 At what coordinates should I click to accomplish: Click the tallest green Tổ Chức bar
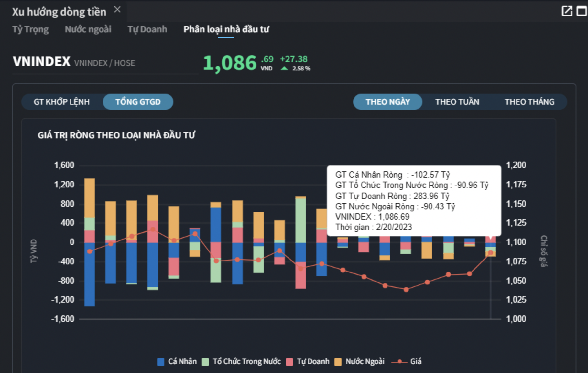click(300, 220)
